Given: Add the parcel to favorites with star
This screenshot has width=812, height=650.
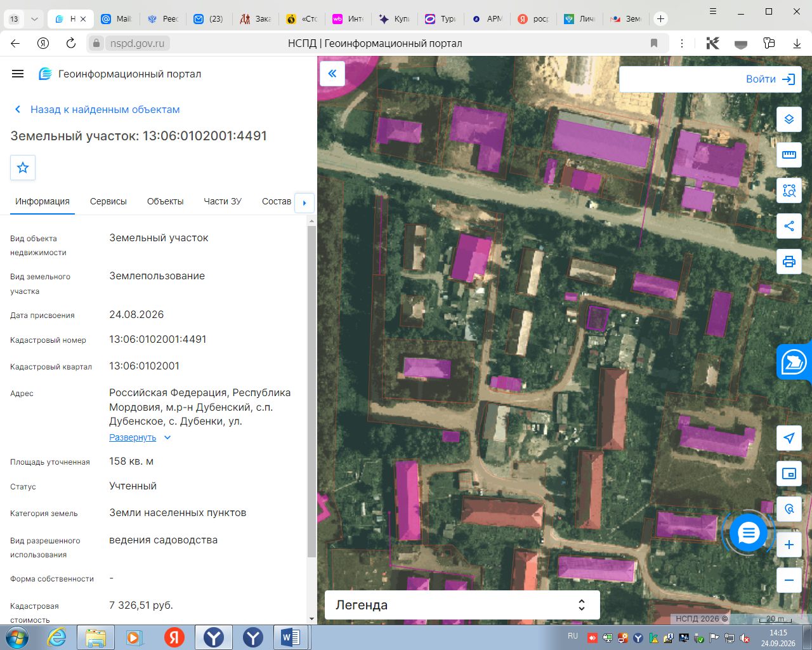Looking at the screenshot, I should pos(23,168).
